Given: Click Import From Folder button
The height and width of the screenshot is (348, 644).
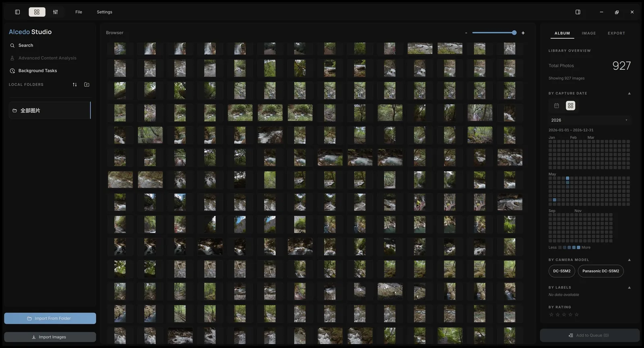Looking at the screenshot, I should point(50,318).
